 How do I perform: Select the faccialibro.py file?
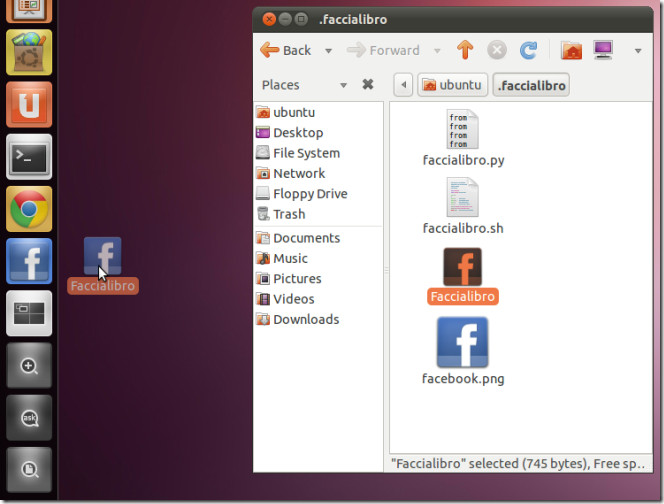point(463,138)
